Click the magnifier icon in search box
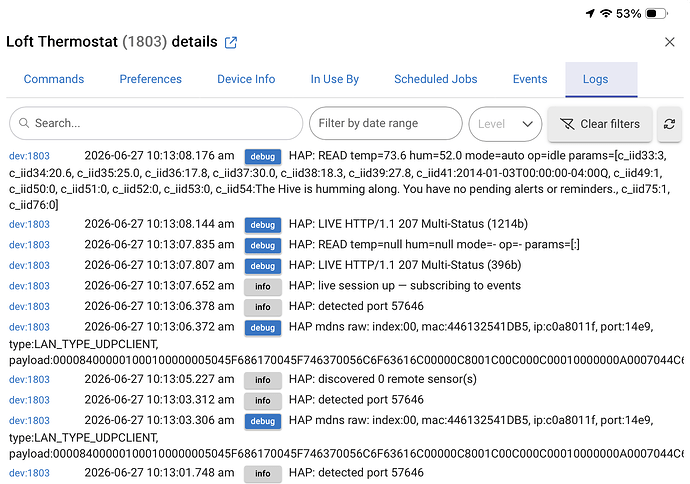 click(24, 123)
